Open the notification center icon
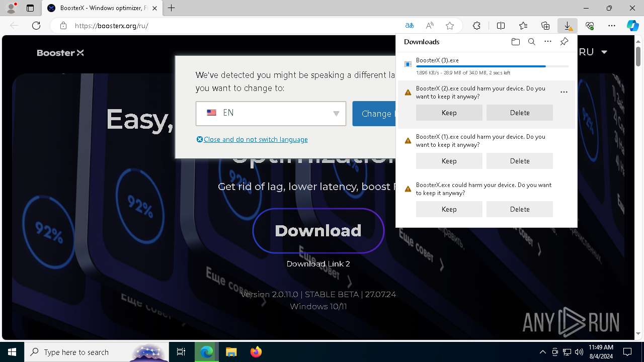Screen dimensions: 644x362 pos(627,352)
